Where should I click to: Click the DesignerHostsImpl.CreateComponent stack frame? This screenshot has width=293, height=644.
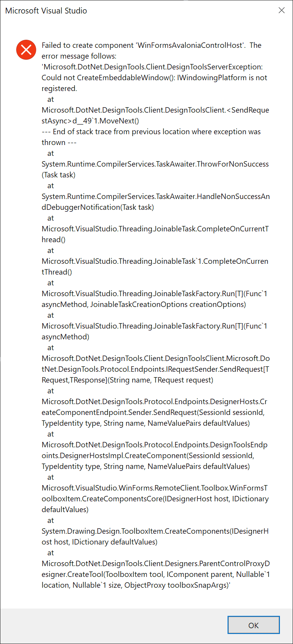pos(154,455)
